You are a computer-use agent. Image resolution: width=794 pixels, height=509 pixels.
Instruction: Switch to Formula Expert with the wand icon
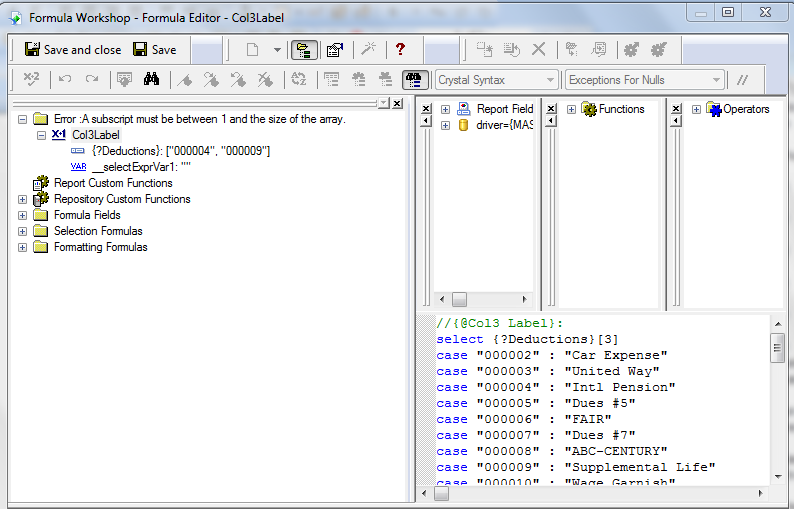(368, 49)
